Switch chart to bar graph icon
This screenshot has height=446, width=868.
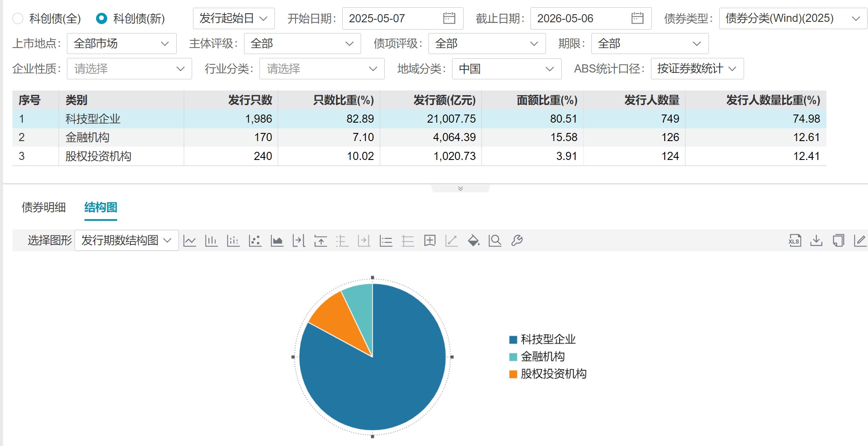tap(211, 241)
